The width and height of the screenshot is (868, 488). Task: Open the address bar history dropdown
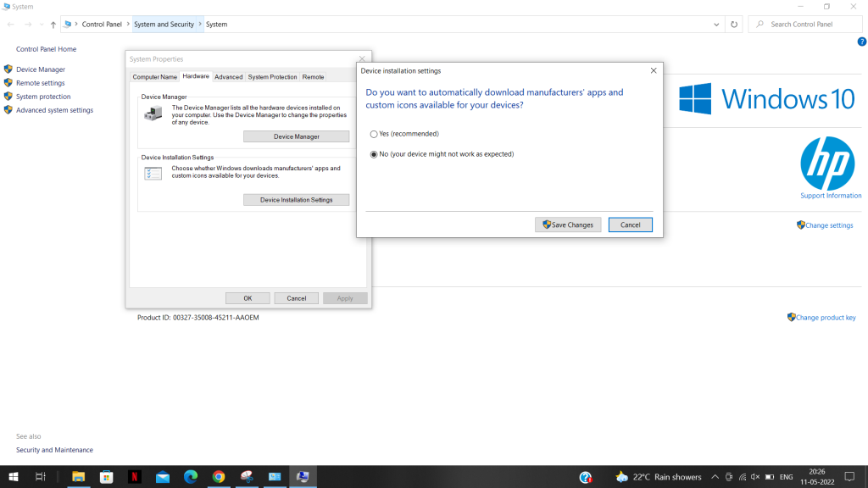pyautogui.click(x=715, y=24)
